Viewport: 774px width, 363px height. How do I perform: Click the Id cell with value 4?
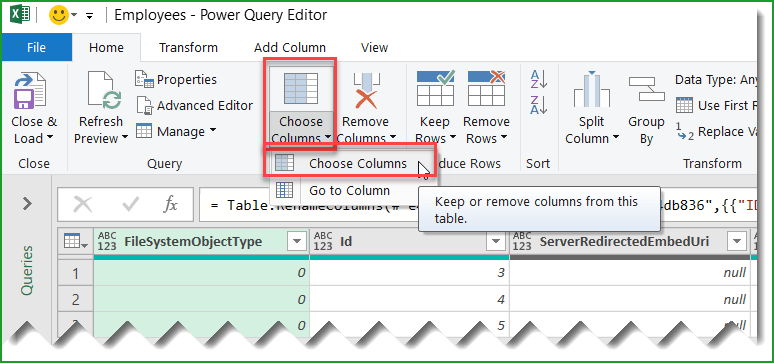pyautogui.click(x=409, y=299)
